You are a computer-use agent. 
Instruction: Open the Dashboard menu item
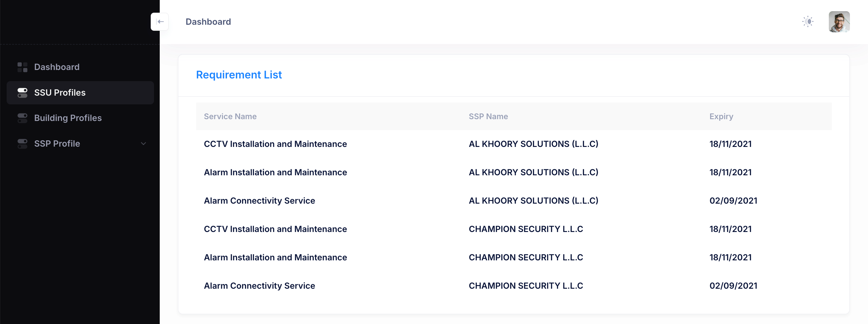tap(57, 67)
